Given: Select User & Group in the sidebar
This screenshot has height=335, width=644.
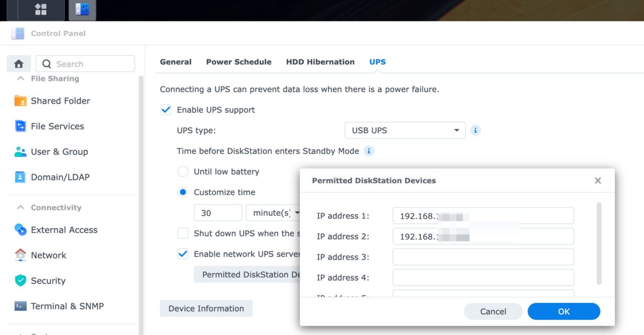Looking at the screenshot, I should 60,151.
